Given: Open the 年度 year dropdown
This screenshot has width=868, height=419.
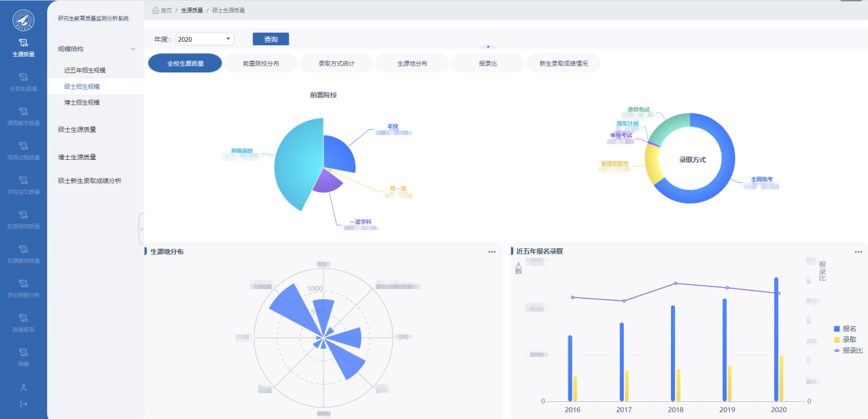Looking at the screenshot, I should coord(205,40).
